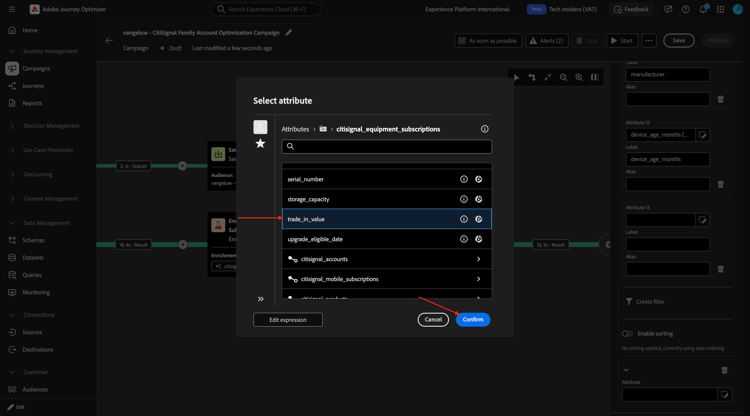
Task: Select the trade_in_value row
Action: pyautogui.click(x=386, y=219)
